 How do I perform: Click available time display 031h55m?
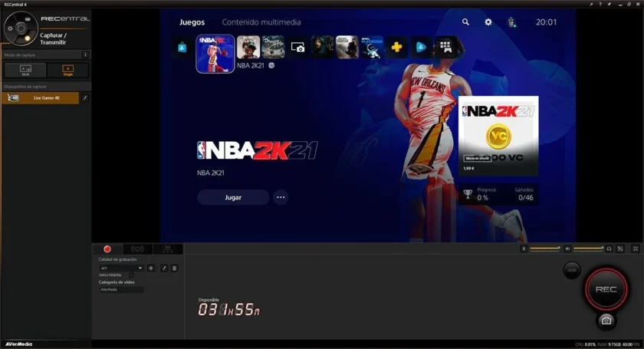pyautogui.click(x=228, y=309)
